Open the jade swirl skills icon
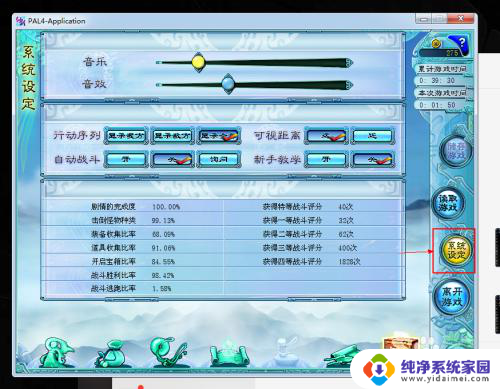 168,351
